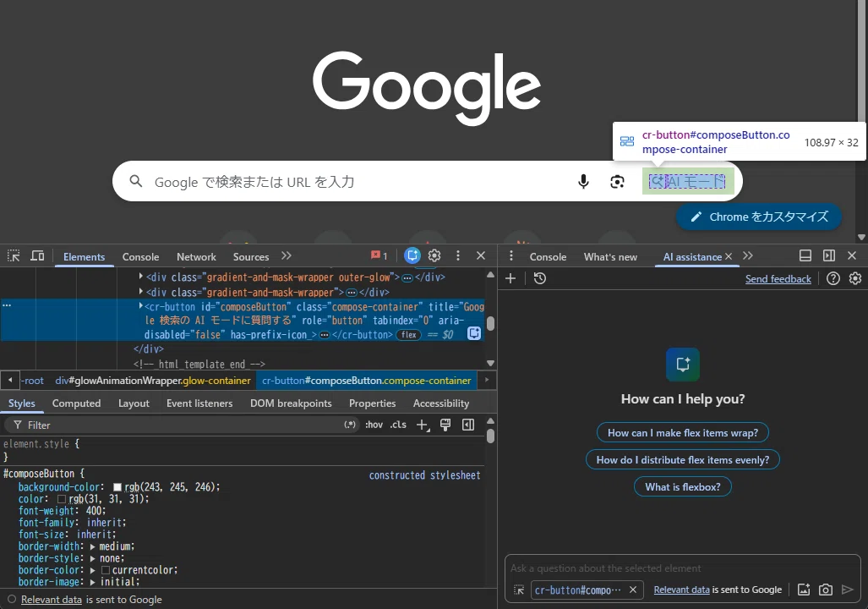Open AI assistance settings gear

pos(855,278)
